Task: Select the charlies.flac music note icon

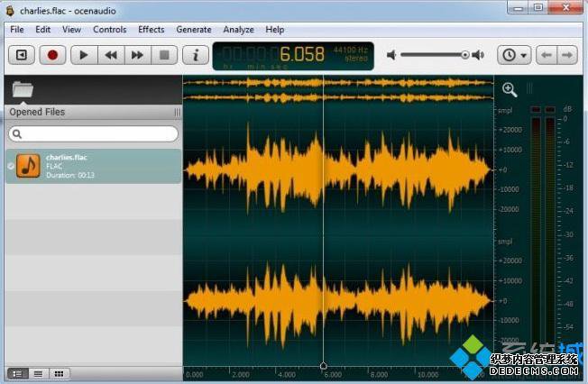Action: 28,166
